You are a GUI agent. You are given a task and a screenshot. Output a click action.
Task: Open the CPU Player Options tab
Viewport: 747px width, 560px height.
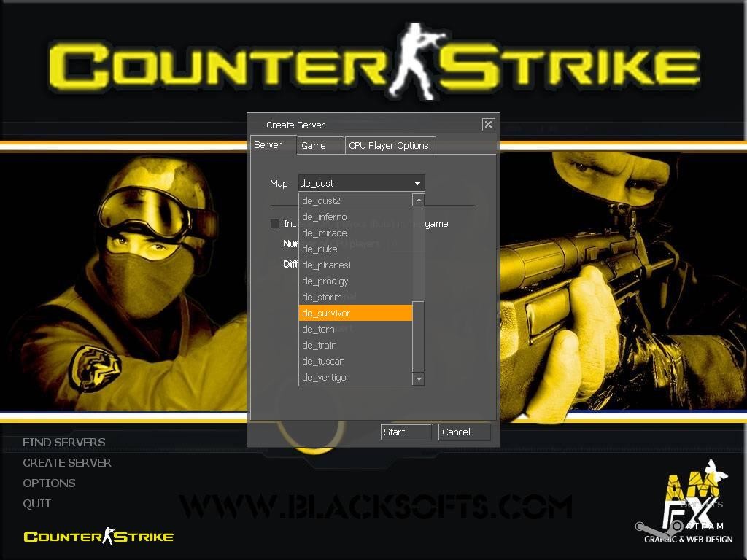click(x=390, y=146)
